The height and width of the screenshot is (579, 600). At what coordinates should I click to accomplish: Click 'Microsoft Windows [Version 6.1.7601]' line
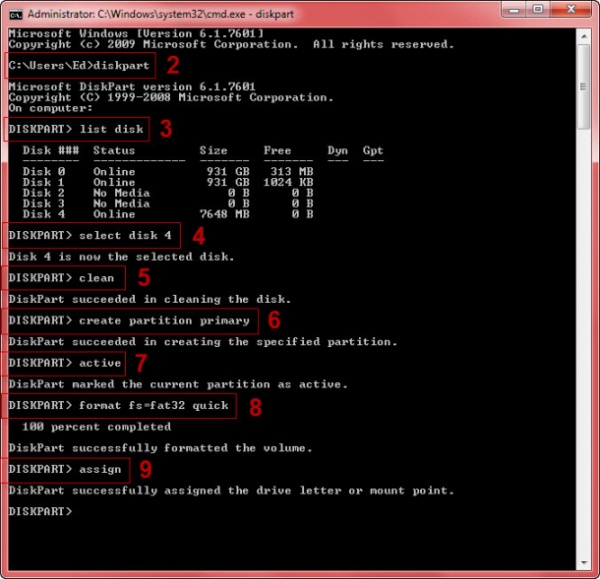136,33
